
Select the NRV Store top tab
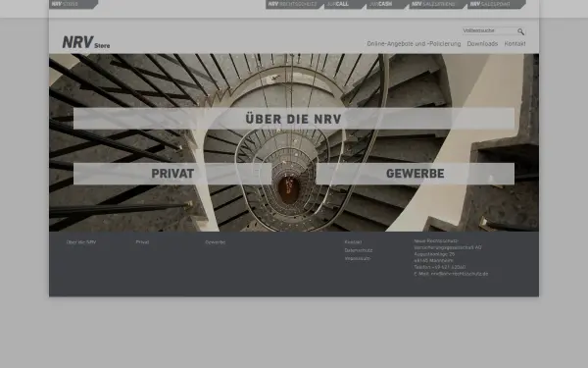click(x=73, y=4)
